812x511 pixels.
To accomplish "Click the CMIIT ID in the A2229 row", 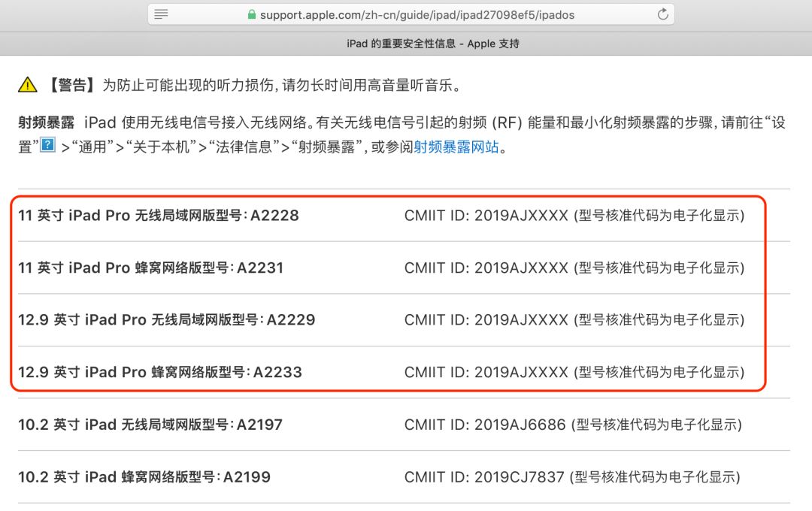I will coord(574,320).
